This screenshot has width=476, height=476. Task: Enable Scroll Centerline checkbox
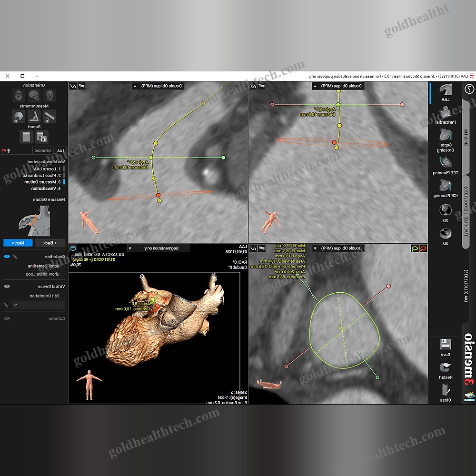(x=62, y=266)
